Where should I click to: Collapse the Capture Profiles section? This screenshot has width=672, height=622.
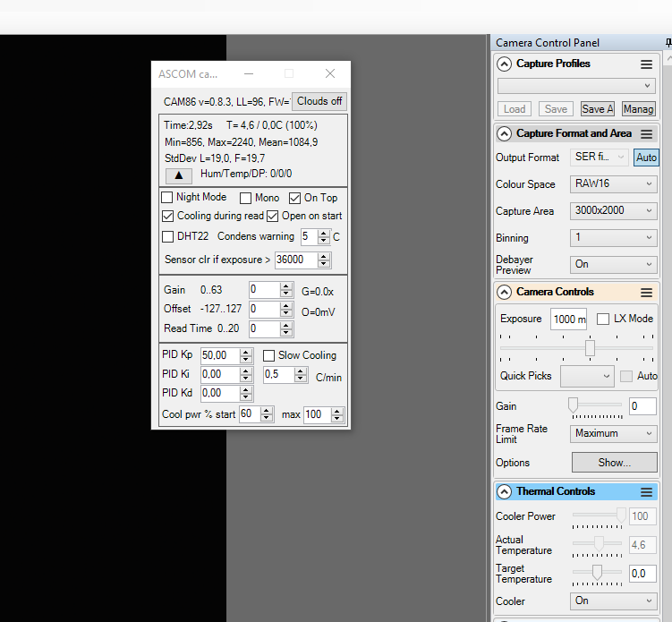coord(504,64)
